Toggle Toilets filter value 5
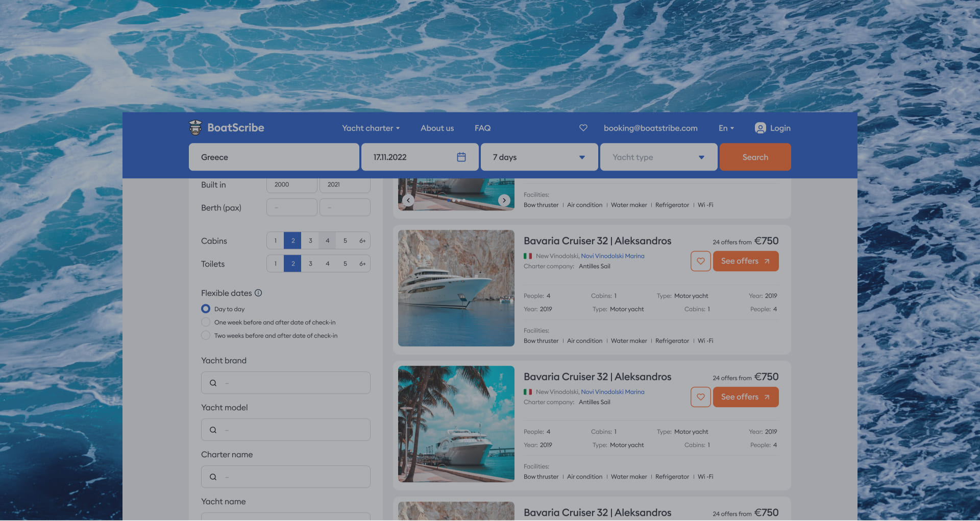 pyautogui.click(x=345, y=264)
